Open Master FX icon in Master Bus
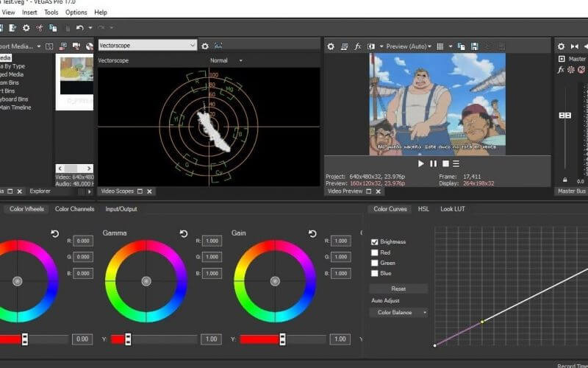This screenshot has width=588, height=368. click(561, 70)
